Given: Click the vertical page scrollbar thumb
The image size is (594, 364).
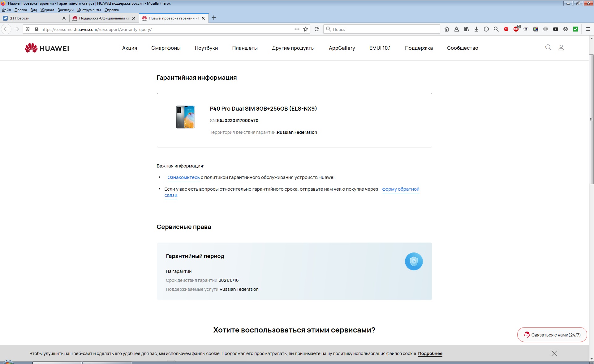Looking at the screenshot, I should point(591,119).
